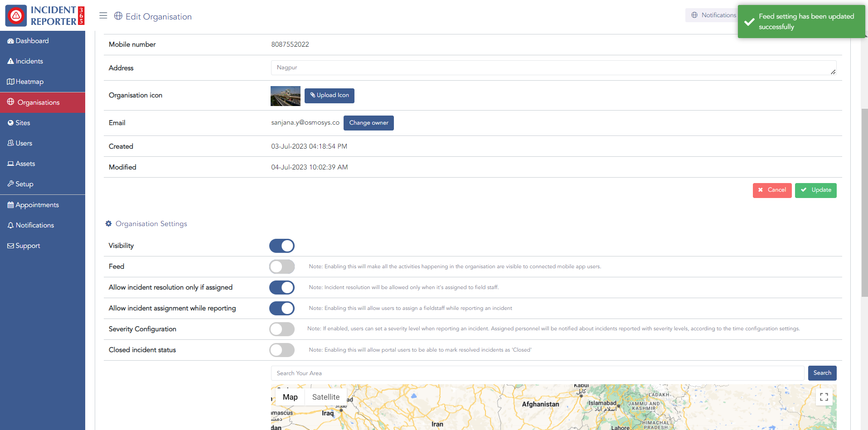Enable Severity Configuration toggle

[x=281, y=329]
